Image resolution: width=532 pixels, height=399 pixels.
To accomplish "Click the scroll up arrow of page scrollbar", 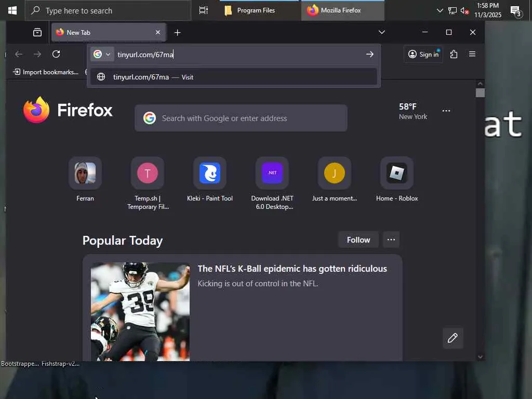I will click(480, 84).
